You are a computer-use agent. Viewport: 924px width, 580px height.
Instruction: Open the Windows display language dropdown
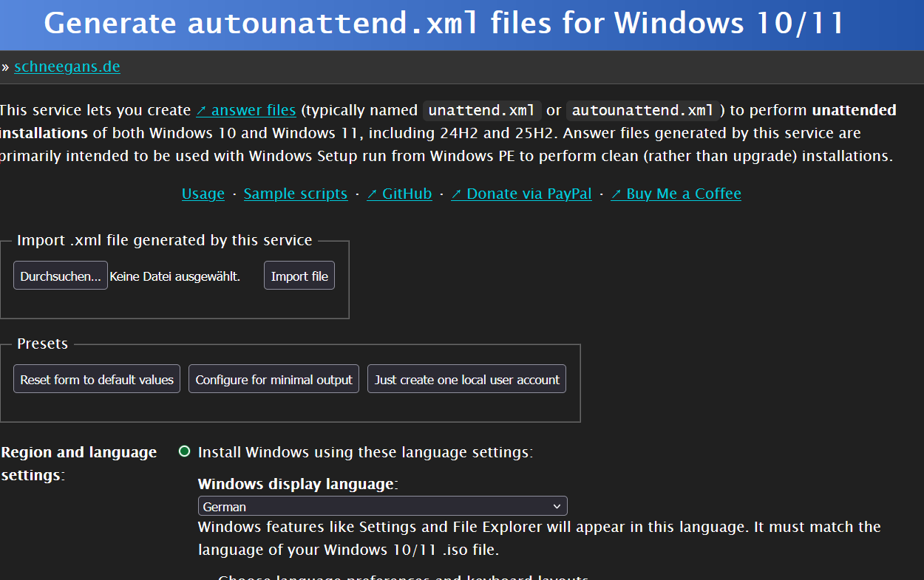point(382,506)
